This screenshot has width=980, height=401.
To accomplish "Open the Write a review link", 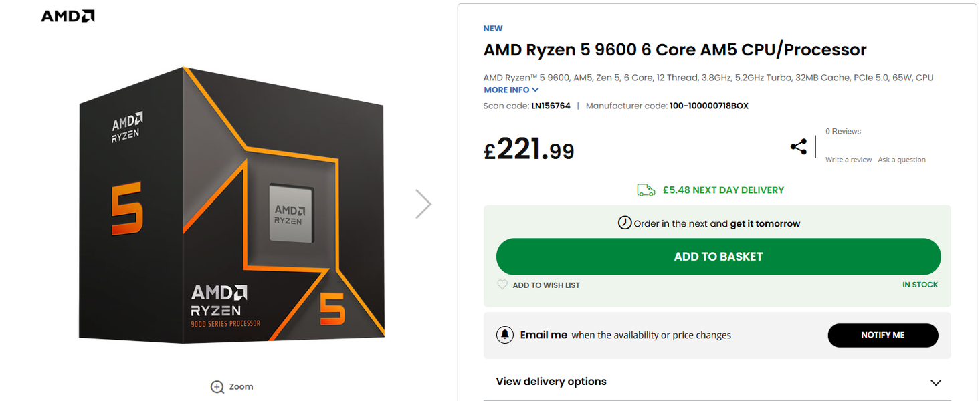I will 848,160.
